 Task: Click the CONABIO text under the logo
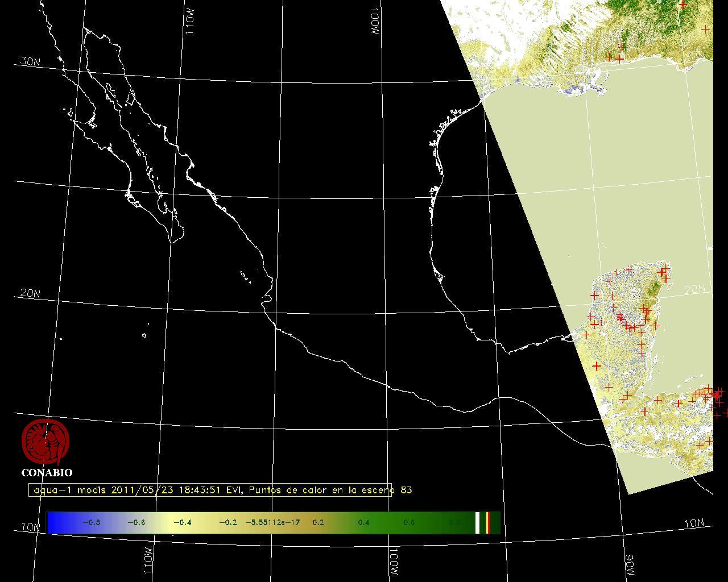point(47,472)
